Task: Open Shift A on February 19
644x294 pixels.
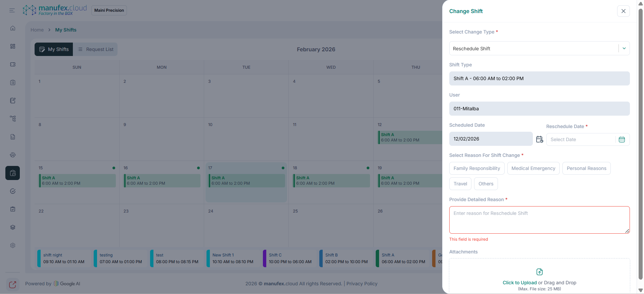Action: pos(410,181)
